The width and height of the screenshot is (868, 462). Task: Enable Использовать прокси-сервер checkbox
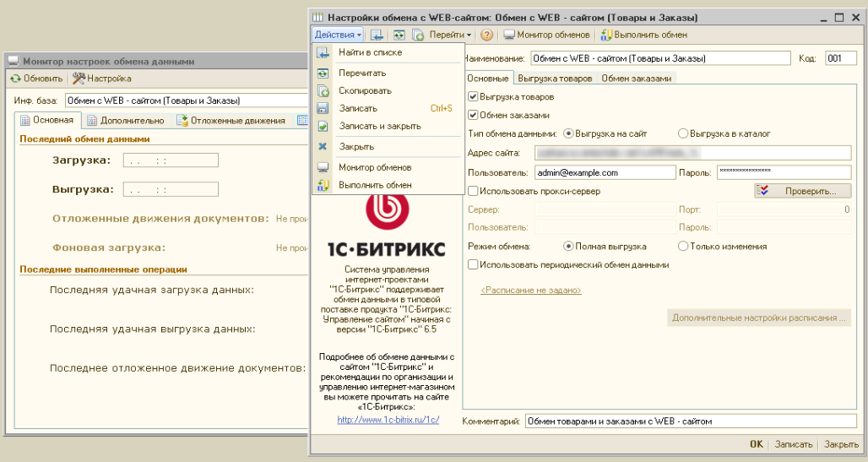tap(473, 192)
